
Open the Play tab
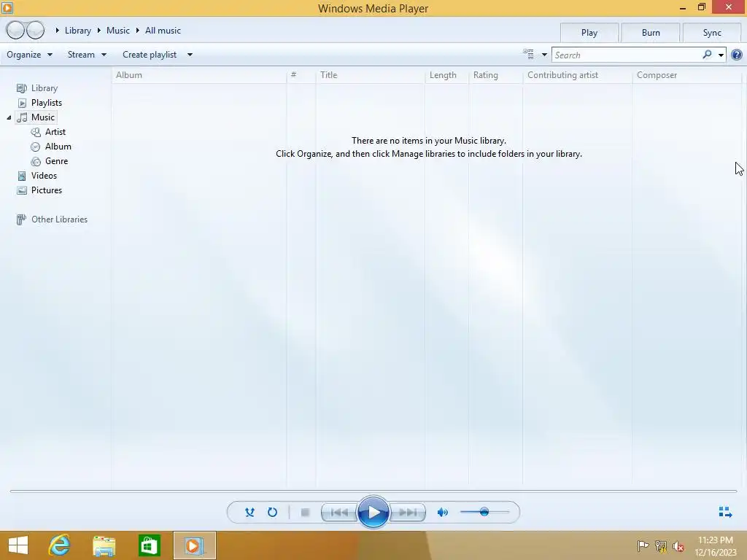click(589, 32)
